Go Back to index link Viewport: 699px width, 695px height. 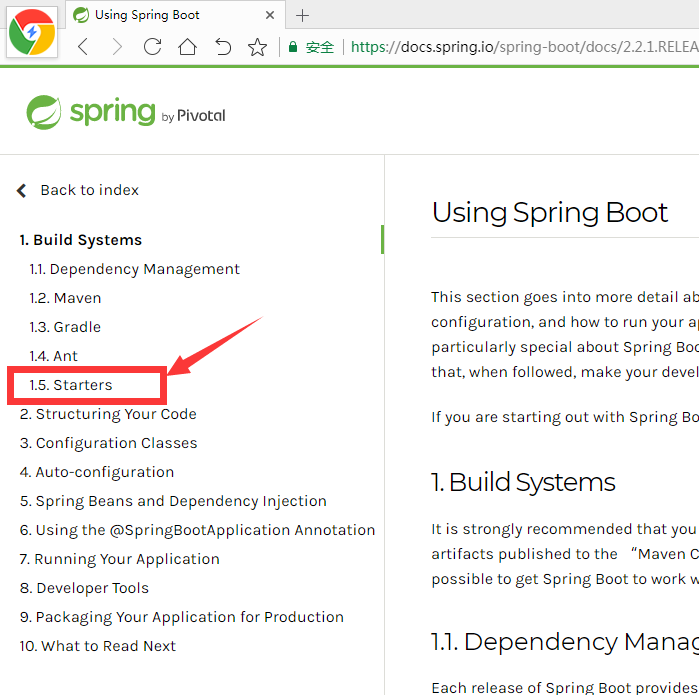point(90,190)
